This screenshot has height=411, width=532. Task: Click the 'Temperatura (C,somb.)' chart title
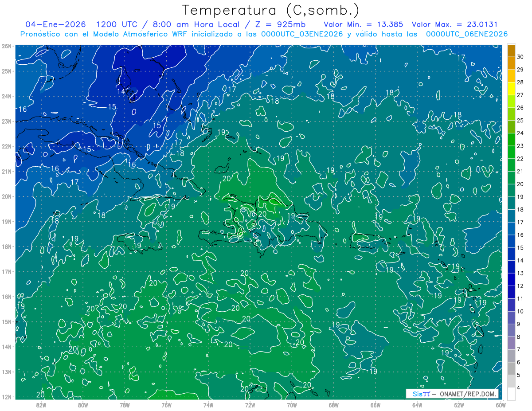(271, 10)
